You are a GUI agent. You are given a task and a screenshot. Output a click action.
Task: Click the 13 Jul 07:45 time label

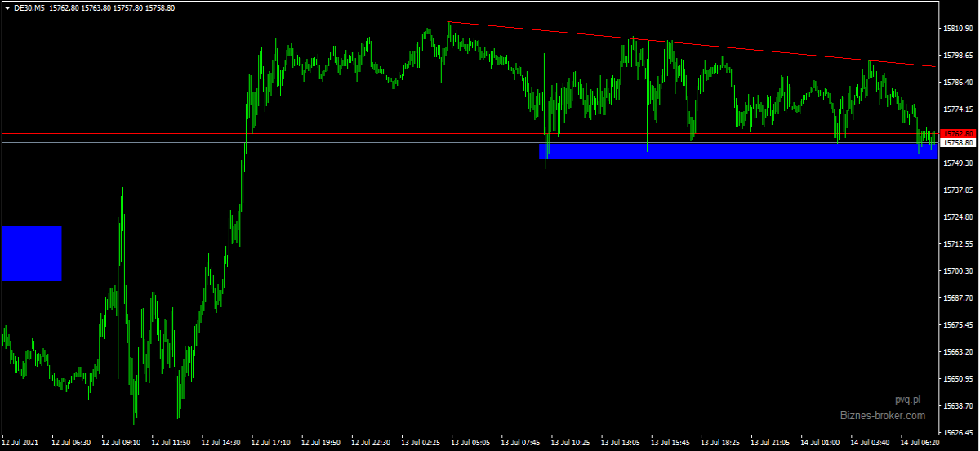pos(520,443)
